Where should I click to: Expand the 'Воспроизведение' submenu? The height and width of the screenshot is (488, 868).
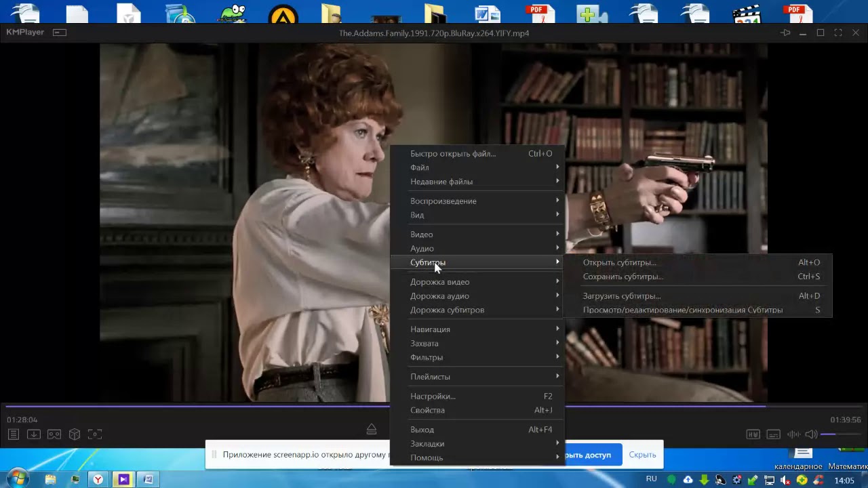[477, 201]
